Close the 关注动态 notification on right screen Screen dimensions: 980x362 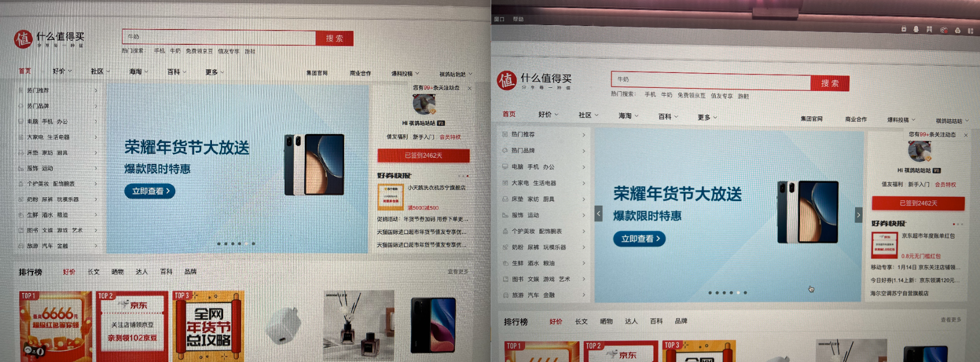pyautogui.click(x=966, y=135)
